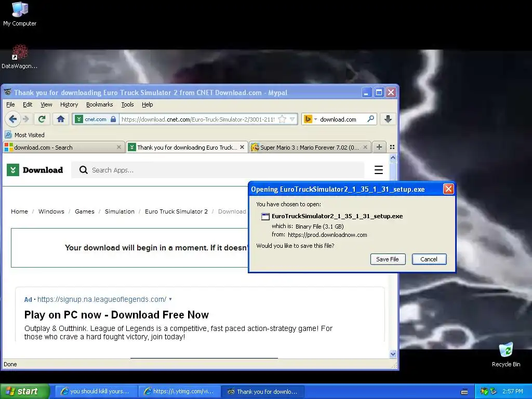
Task: Cancel the file download dialog
Action: (429, 259)
